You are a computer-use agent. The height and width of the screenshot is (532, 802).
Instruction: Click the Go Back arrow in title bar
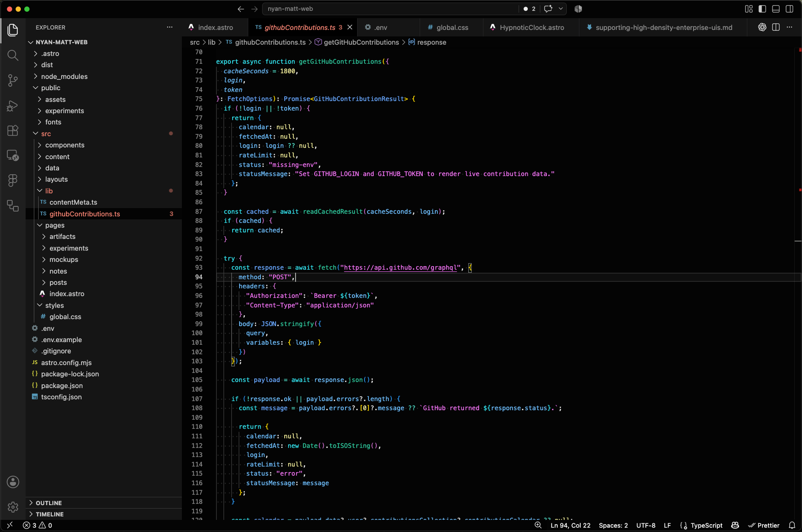241,9
